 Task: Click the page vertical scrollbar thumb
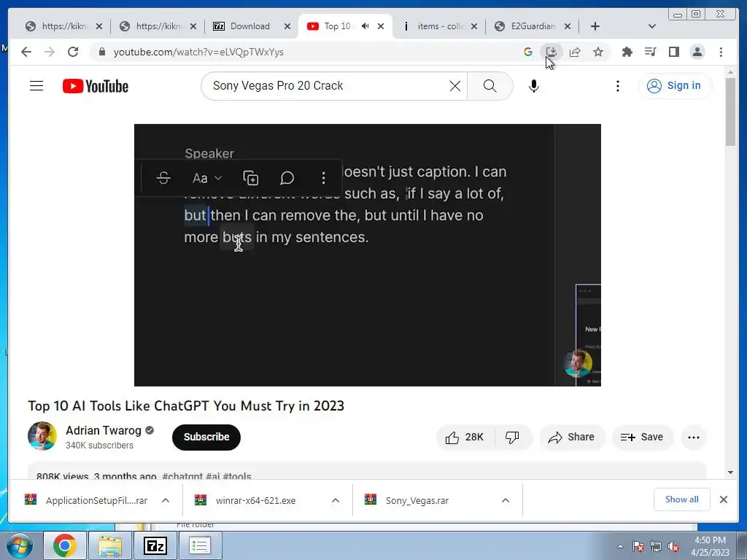click(730, 112)
